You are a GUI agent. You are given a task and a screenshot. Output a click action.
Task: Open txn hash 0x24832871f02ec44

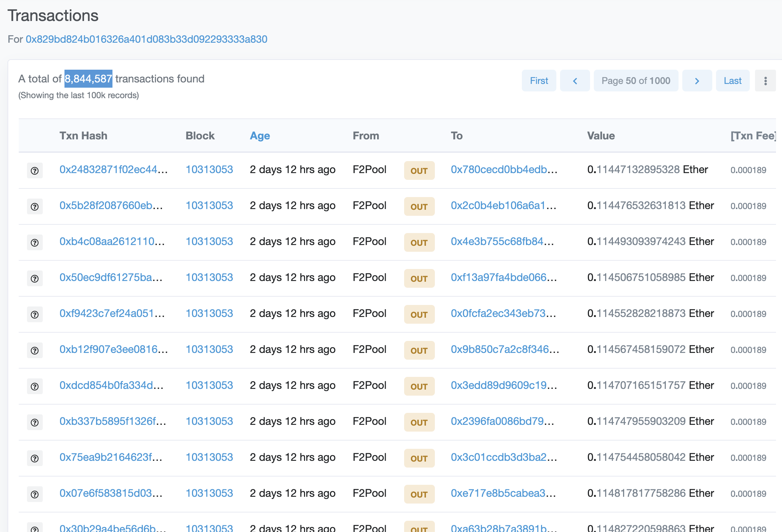coord(114,169)
